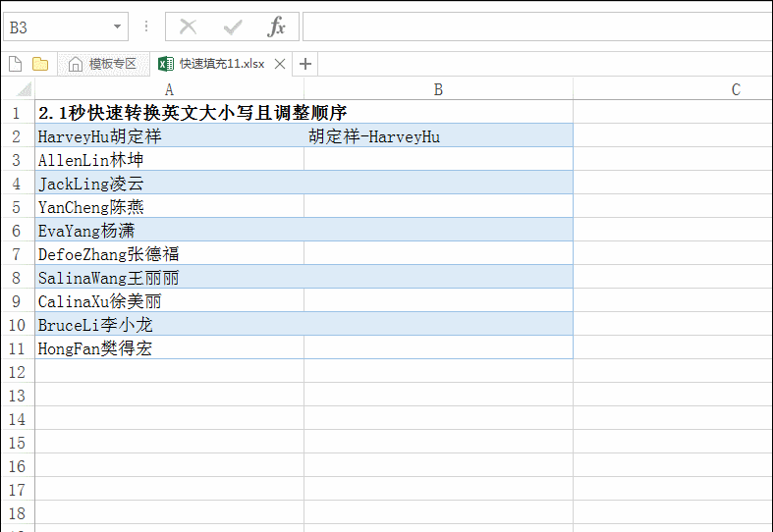The width and height of the screenshot is (773, 532).
Task: Select row 1 header
Action: coord(17,112)
